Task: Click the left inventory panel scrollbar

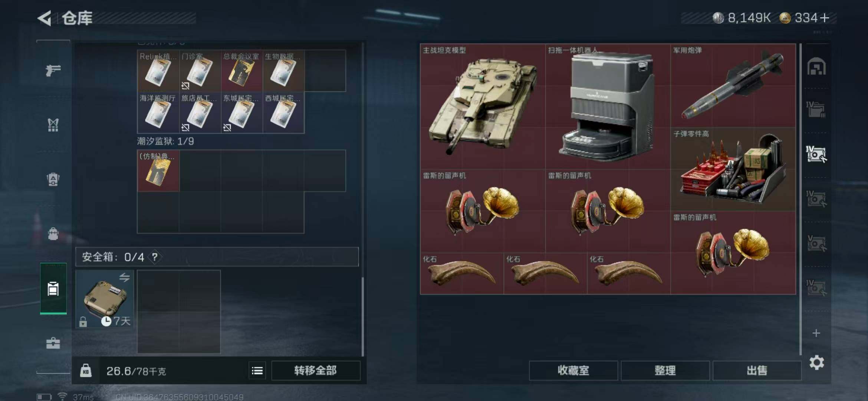Action: (362, 316)
